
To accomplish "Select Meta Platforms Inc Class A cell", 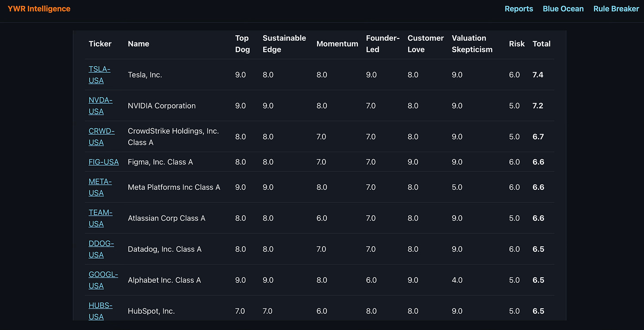I will tap(174, 187).
